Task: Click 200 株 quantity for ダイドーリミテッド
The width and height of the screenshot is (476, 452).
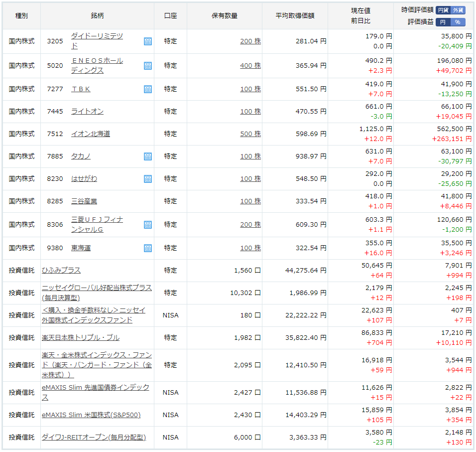Action: point(250,41)
